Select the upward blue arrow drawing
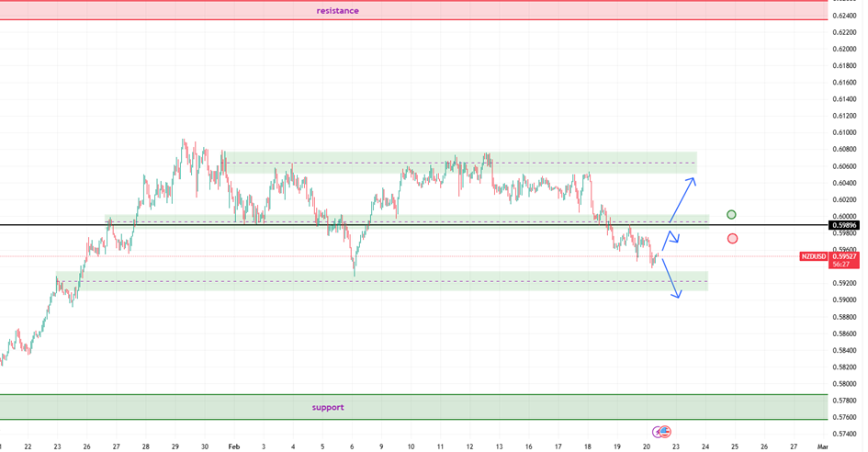This screenshot has width=868, height=452. (682, 197)
